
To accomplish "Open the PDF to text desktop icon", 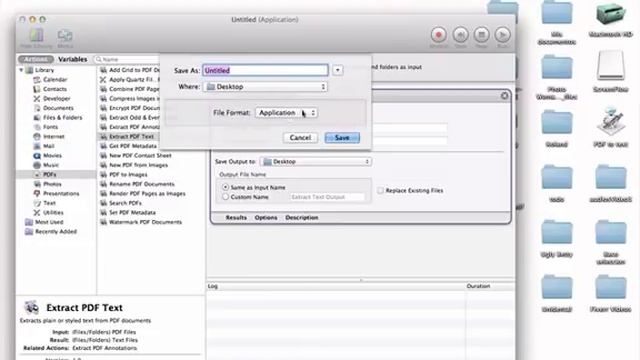I will point(610,127).
